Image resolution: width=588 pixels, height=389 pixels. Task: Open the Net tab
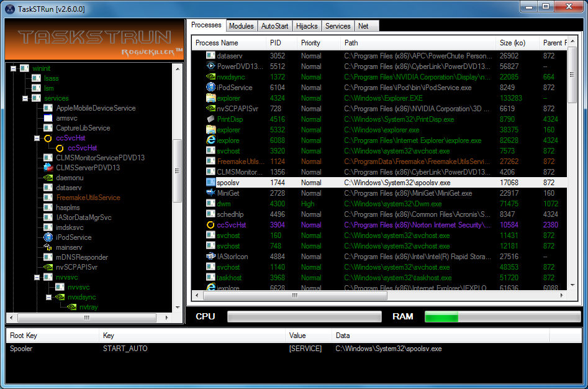366,26
